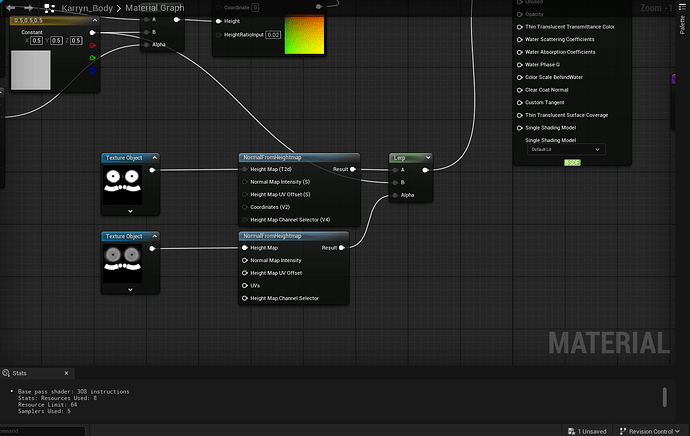Click the Stats panel icon
This screenshot has height=436, width=690.
click(x=6, y=373)
